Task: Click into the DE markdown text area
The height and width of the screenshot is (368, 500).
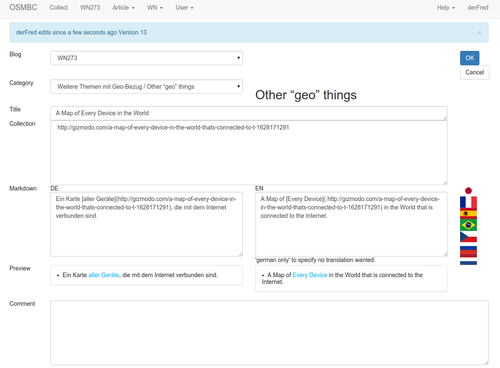Action: 146,224
